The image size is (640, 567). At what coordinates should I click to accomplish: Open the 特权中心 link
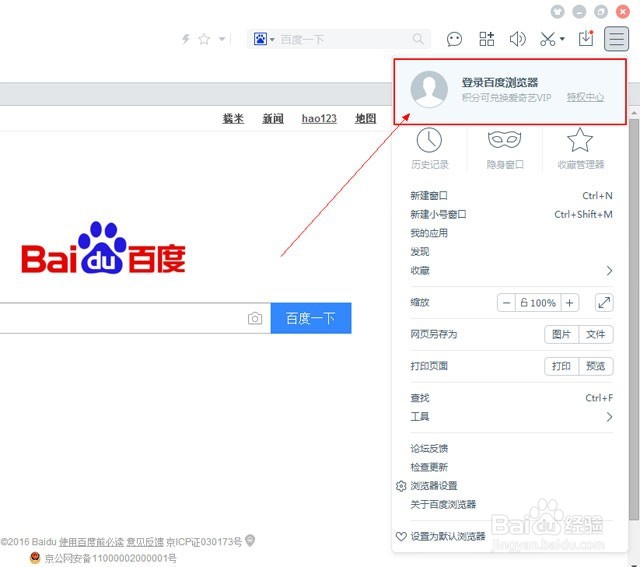pyautogui.click(x=585, y=97)
